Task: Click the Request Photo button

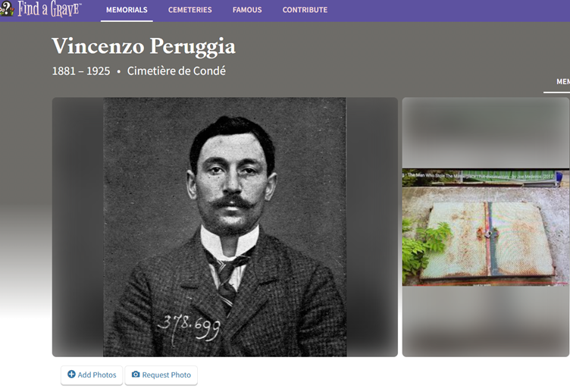Action: pos(161,375)
